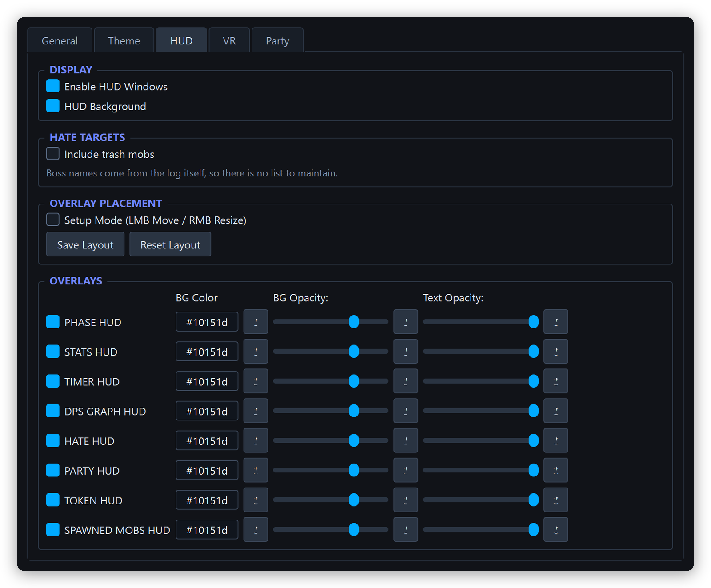Click icon button after TIMER HUD text opacity slider
This screenshot has height=588, width=711.
pyautogui.click(x=556, y=381)
